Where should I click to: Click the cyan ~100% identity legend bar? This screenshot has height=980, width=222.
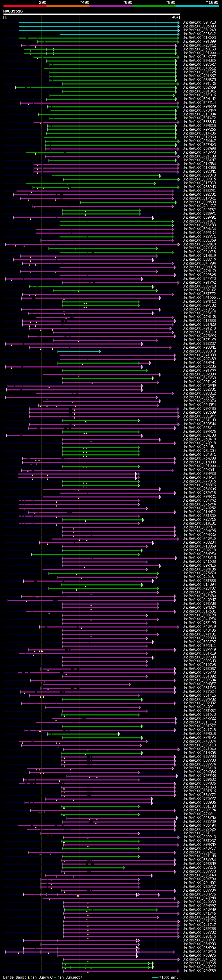197,7
